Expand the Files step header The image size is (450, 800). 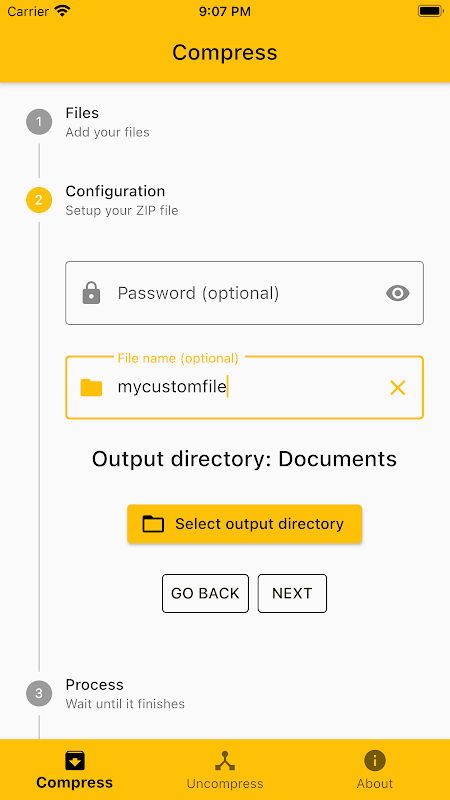click(x=107, y=122)
